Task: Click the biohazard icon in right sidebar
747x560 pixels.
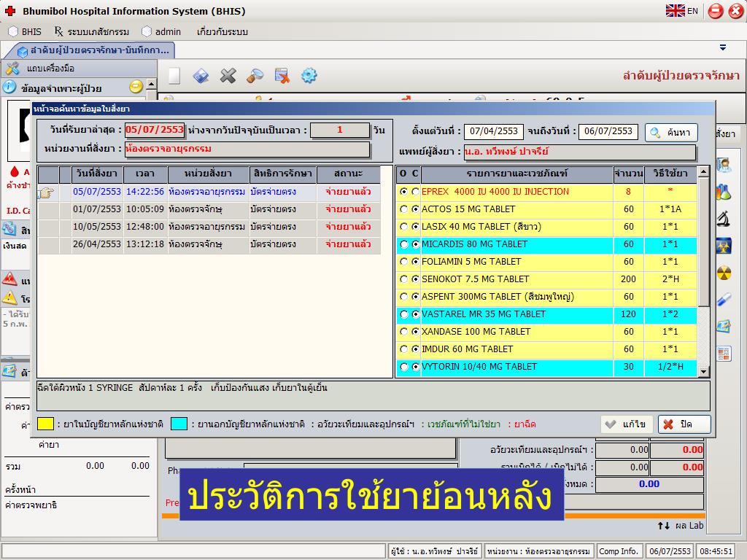Action: pyautogui.click(x=724, y=246)
